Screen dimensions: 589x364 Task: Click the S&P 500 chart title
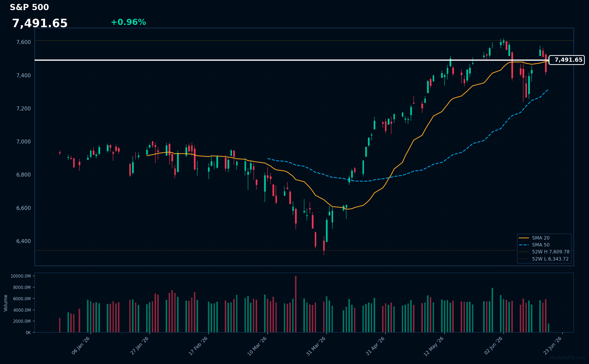[29, 7]
